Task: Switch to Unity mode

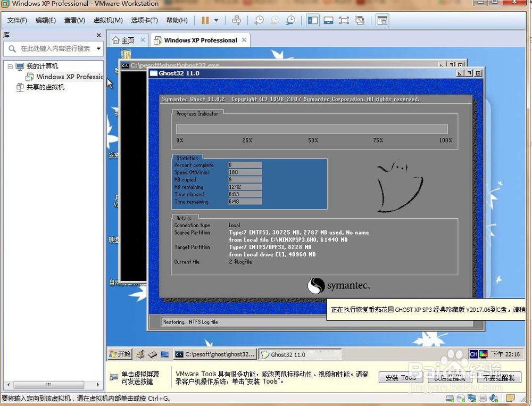Action: coord(360,20)
